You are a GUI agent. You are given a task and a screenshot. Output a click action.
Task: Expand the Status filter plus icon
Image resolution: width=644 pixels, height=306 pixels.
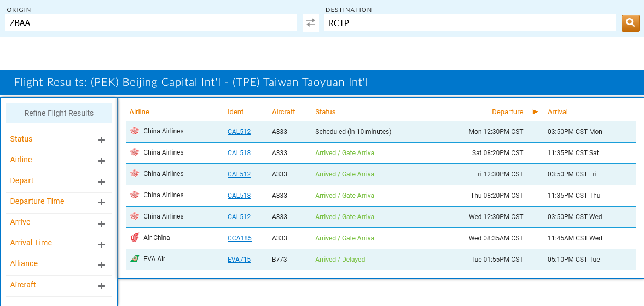pyautogui.click(x=101, y=140)
